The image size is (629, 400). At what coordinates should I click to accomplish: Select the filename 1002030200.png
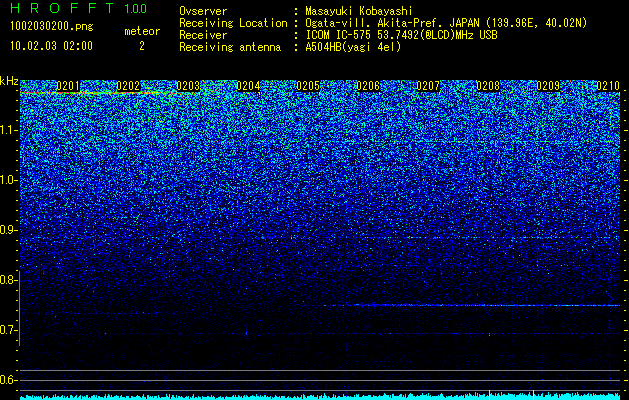(52, 26)
